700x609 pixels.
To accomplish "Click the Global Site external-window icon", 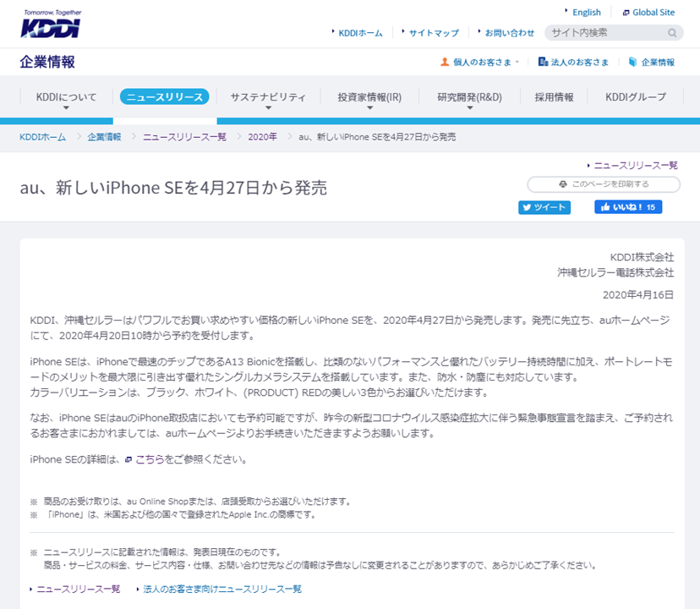I will (626, 13).
